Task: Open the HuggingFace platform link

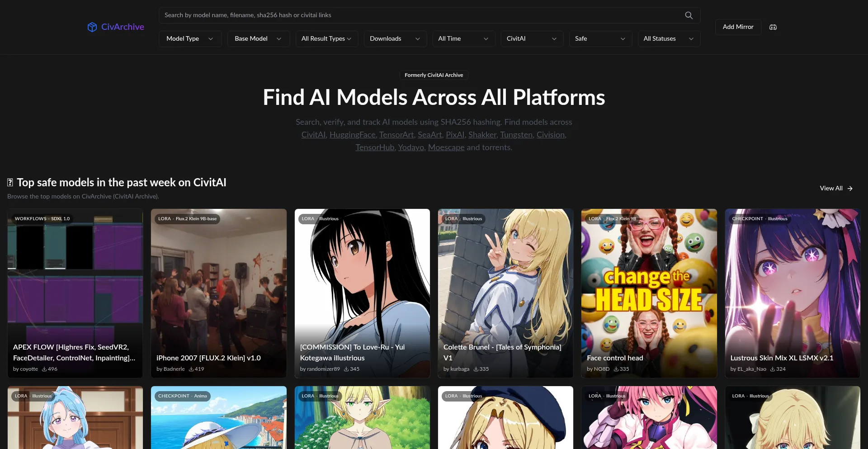Action: 352,135
